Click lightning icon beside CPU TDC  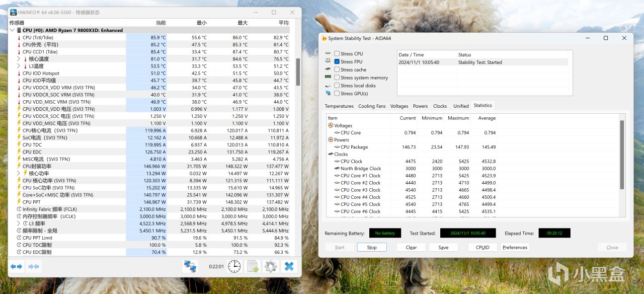point(19,144)
